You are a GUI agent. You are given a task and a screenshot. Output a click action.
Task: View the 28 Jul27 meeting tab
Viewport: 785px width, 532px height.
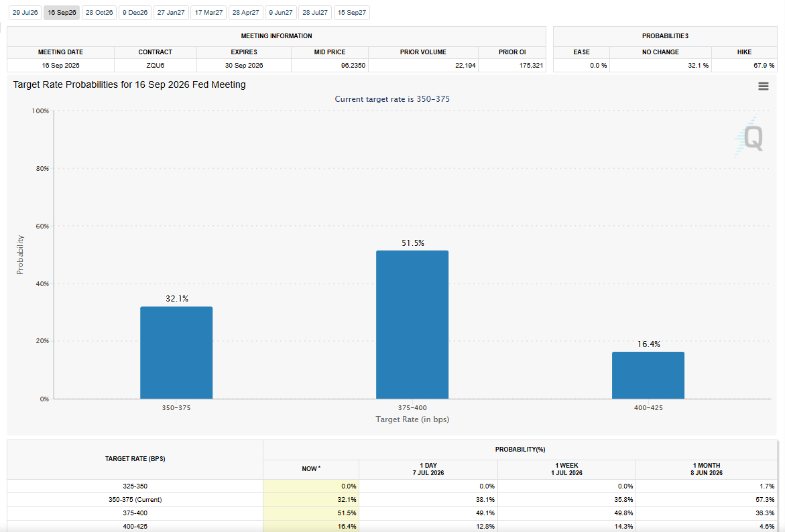315,13
